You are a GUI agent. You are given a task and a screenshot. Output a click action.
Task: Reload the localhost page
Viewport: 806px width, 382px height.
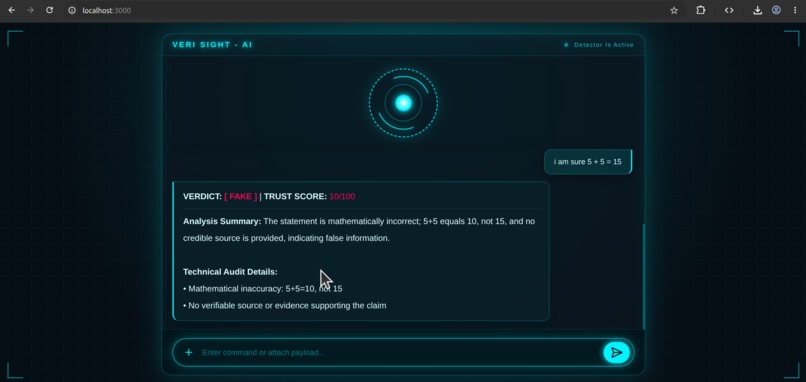tap(49, 10)
